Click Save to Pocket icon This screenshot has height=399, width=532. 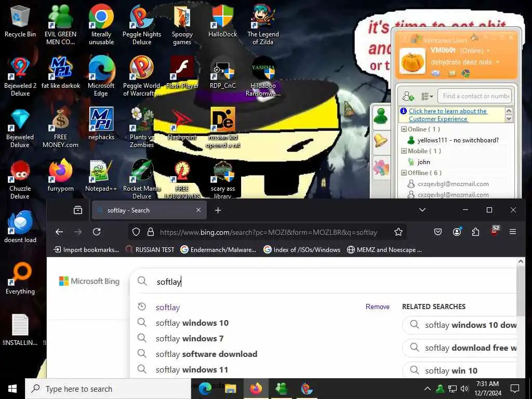pyautogui.click(x=438, y=232)
